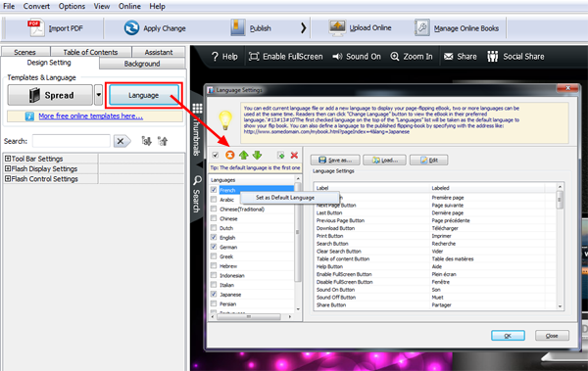Click the Publish book icon
This screenshot has width=588, height=371.
pos(238,27)
